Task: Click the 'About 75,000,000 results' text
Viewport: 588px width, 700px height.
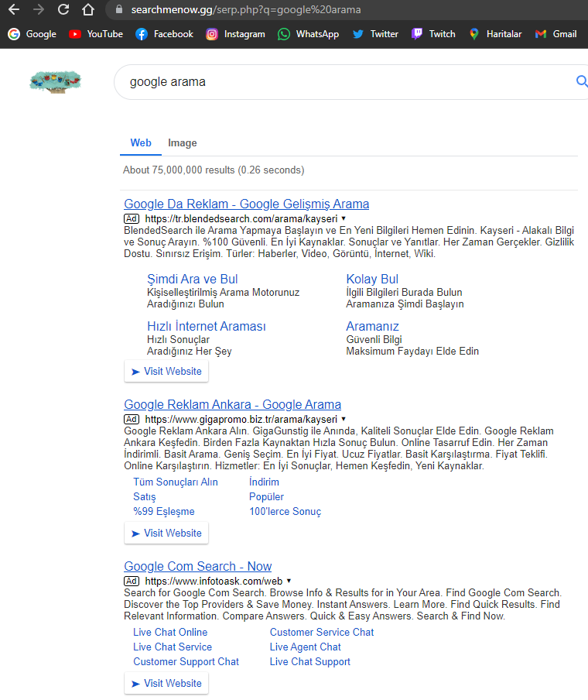Action: click(214, 170)
